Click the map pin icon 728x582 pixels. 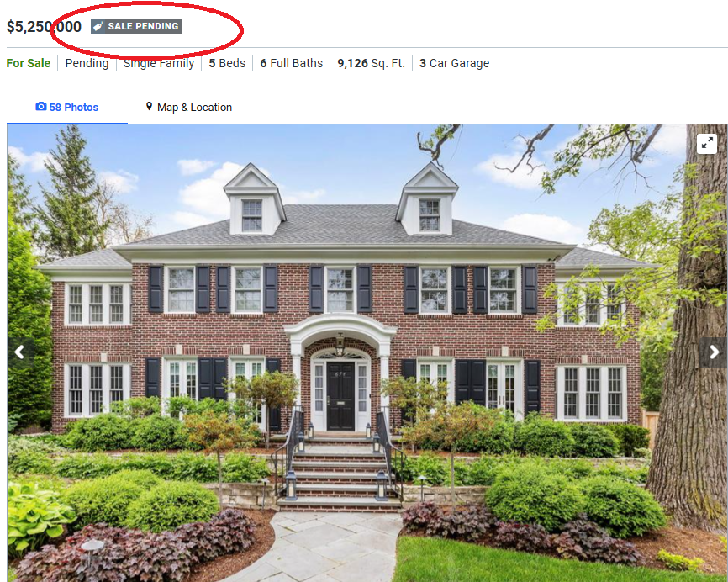149,106
